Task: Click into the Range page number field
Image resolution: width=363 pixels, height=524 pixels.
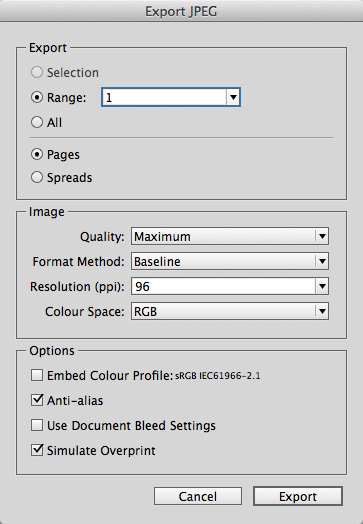Action: (x=164, y=98)
